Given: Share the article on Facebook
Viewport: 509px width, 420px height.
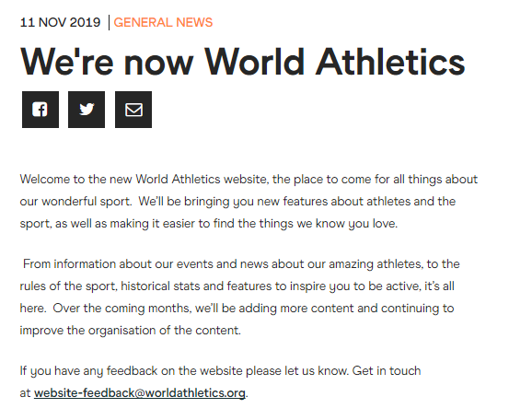Looking at the screenshot, I should 40,110.
